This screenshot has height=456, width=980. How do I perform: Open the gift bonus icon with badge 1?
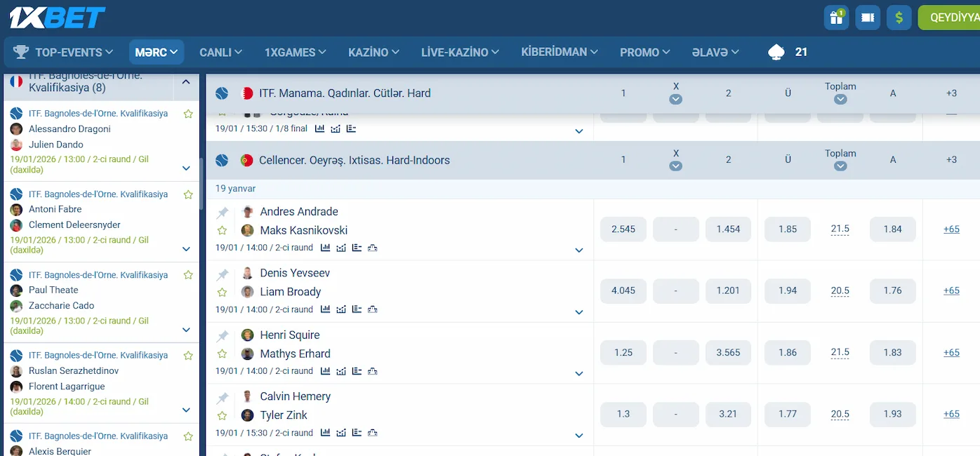[835, 18]
